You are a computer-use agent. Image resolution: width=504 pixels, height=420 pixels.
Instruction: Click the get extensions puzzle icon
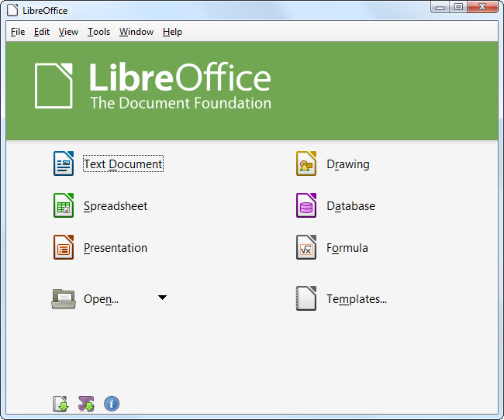pos(86,404)
